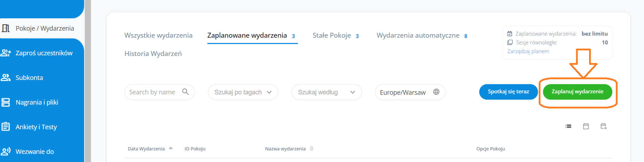This screenshot has height=162, width=644.
Task: Expand the Szukaj po tagach dropdown
Action: [x=243, y=92]
